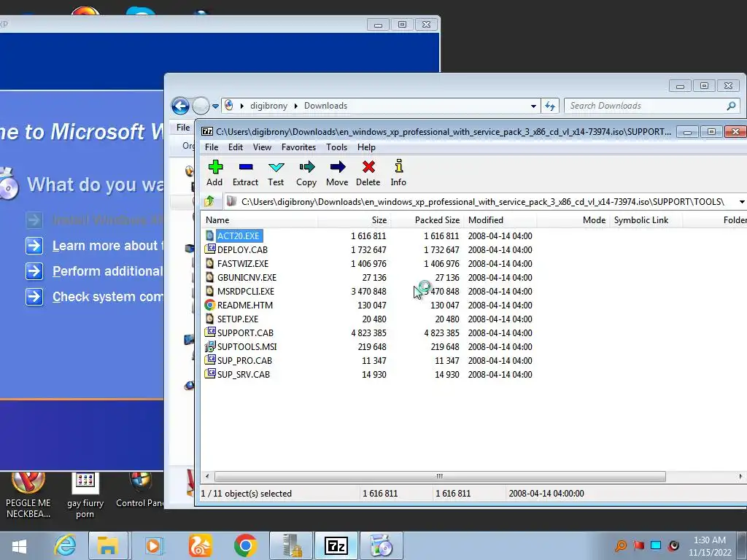
Task: Select the SUPPORT.CAB file
Action: coord(245,332)
